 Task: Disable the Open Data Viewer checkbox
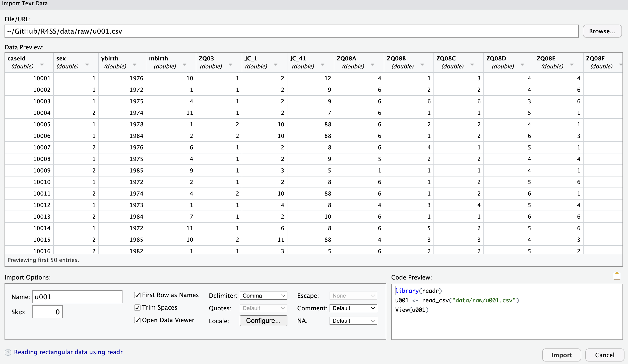[x=137, y=320]
